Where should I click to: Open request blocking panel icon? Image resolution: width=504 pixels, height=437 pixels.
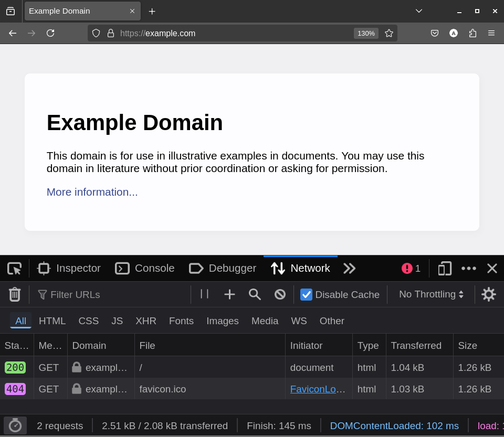pos(280,294)
